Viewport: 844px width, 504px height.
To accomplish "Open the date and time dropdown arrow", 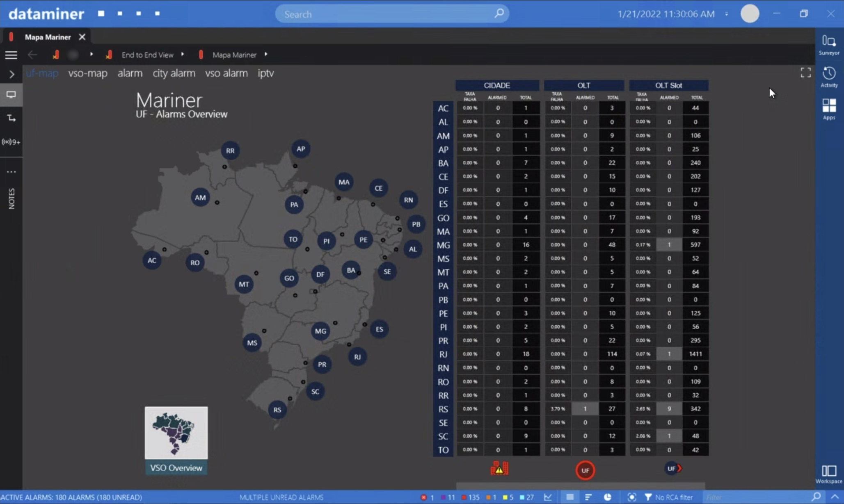I will pyautogui.click(x=727, y=14).
